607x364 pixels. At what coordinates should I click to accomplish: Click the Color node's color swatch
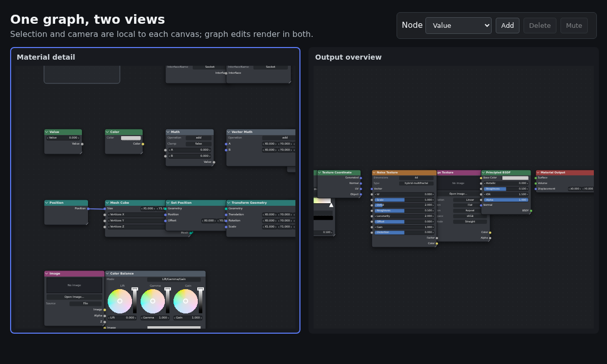(131, 138)
